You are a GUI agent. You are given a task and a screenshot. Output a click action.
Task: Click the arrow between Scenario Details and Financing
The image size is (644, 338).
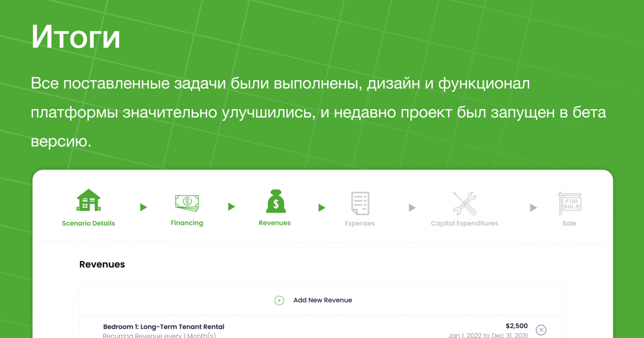pos(143,207)
